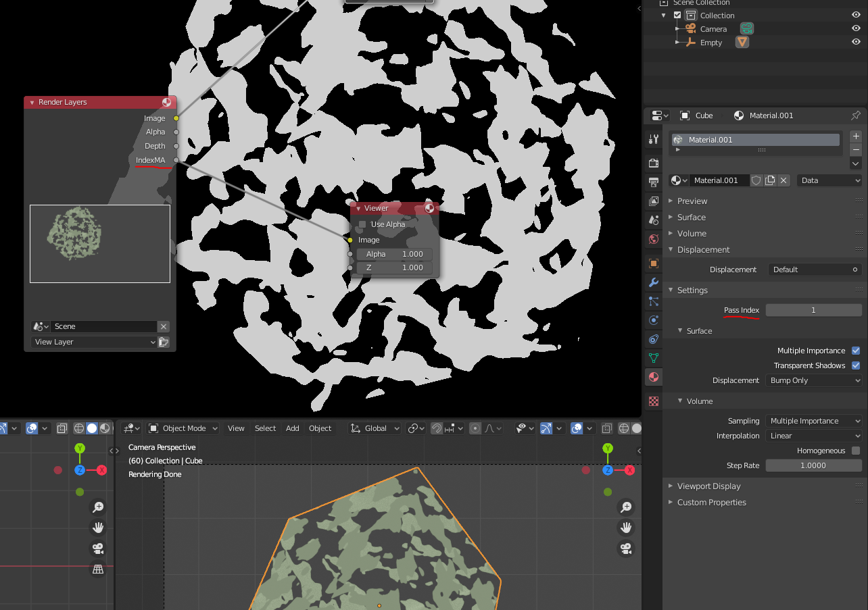
Task: Click the IndexMA output socket
Action: click(176, 160)
